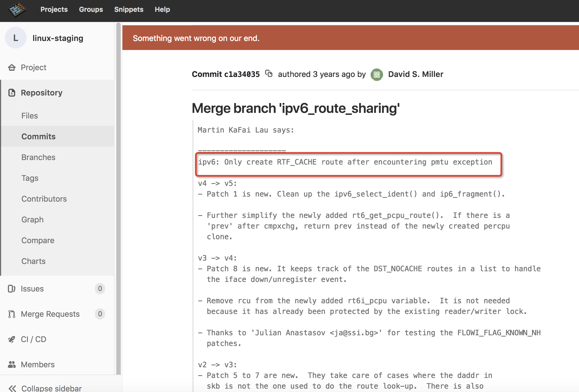This screenshot has width=579, height=392.
Task: Open the Charts page
Action: pyautogui.click(x=33, y=261)
